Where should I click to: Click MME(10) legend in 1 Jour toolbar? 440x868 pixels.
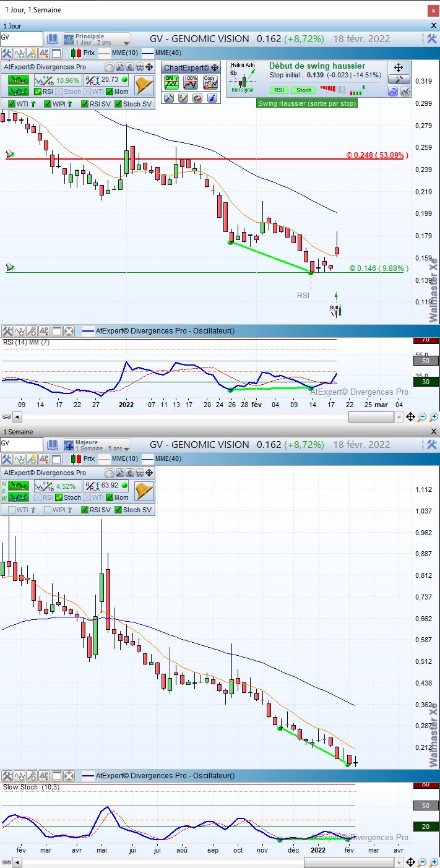click(x=119, y=53)
